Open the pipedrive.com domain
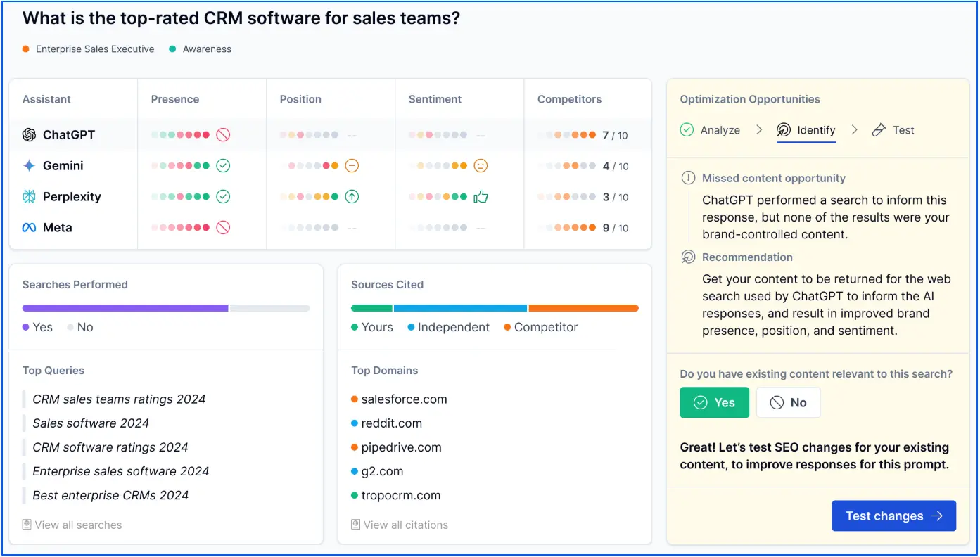Image resolution: width=980 pixels, height=557 pixels. pos(397,447)
